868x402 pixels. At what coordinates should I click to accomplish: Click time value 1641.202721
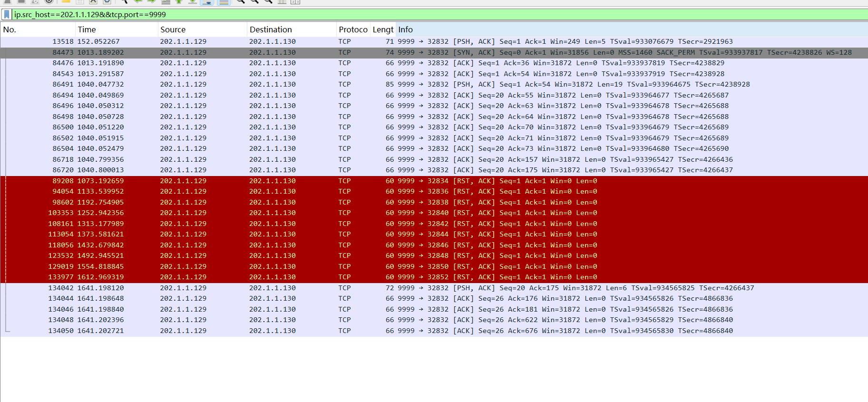pos(100,331)
